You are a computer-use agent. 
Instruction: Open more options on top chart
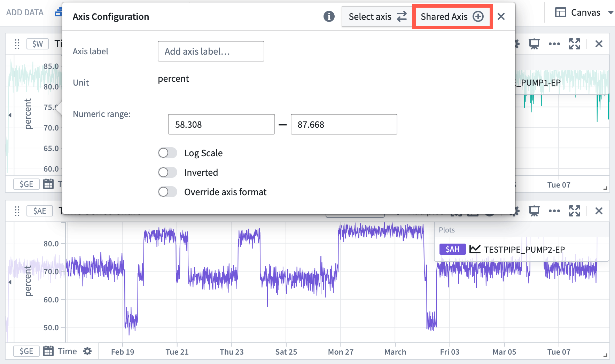click(x=554, y=44)
